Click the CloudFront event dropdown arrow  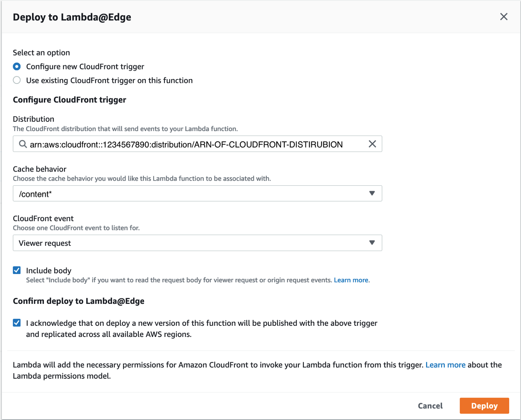[x=372, y=243]
